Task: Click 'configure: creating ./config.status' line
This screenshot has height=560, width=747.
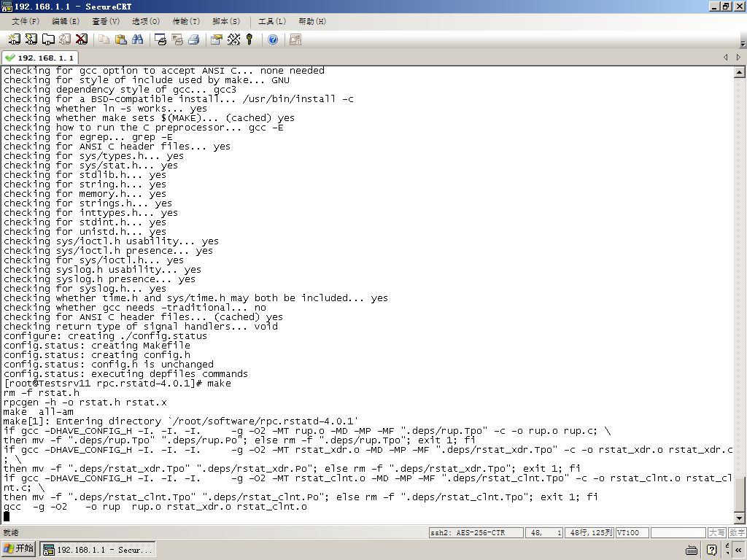Action: [x=105, y=335]
